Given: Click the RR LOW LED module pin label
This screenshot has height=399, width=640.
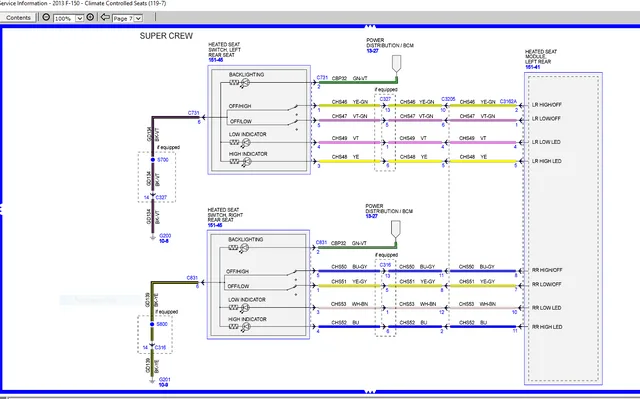Looking at the screenshot, I should click(547, 308).
